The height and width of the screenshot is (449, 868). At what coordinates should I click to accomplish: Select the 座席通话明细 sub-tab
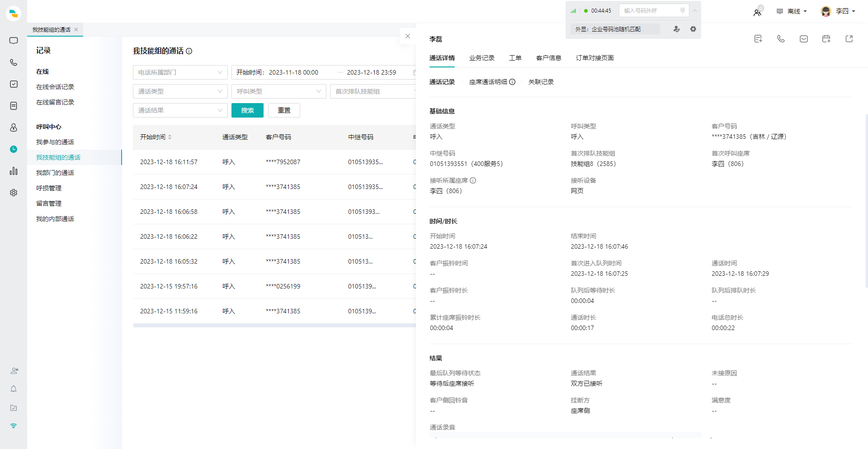488,82
